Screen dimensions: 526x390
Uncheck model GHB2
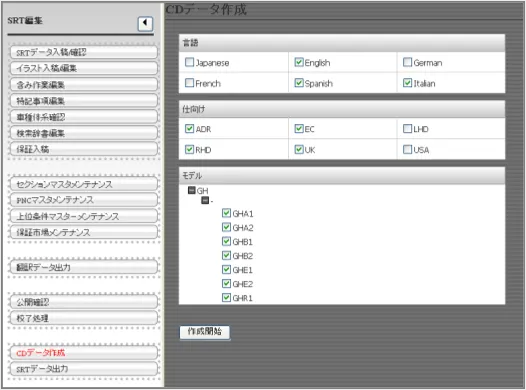pos(226,255)
